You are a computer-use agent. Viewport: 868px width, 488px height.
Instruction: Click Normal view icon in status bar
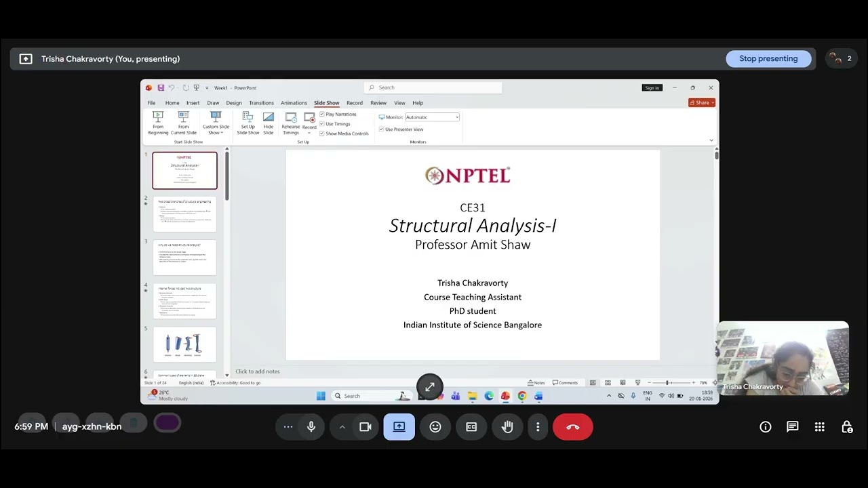tap(593, 383)
